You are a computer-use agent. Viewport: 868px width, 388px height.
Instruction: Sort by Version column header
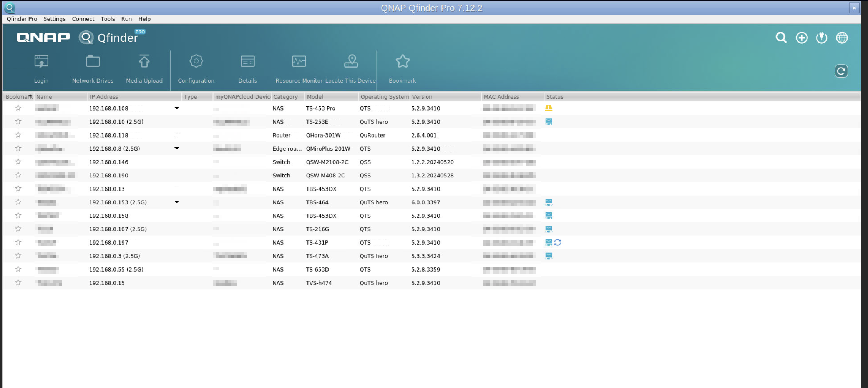[446, 97]
